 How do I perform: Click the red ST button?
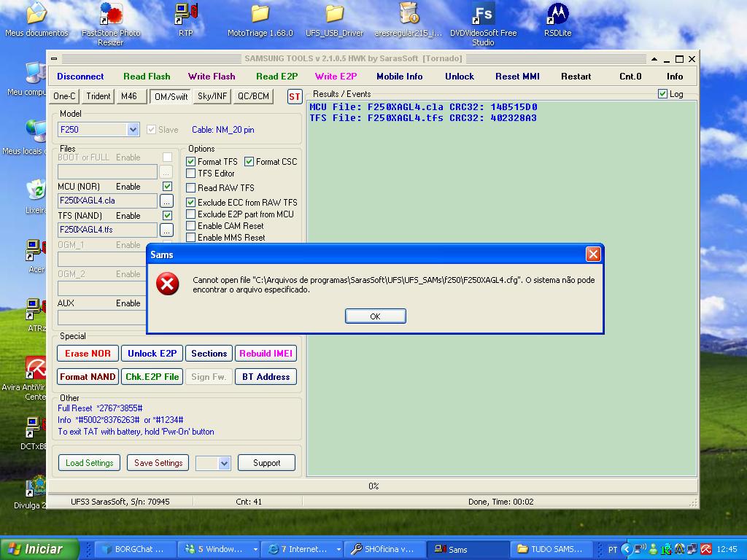tap(295, 97)
